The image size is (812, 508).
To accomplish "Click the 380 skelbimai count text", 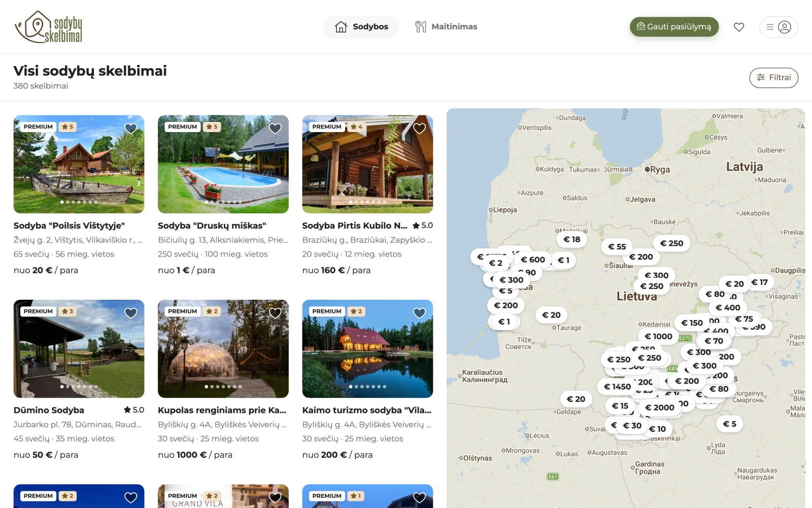I will tap(41, 86).
